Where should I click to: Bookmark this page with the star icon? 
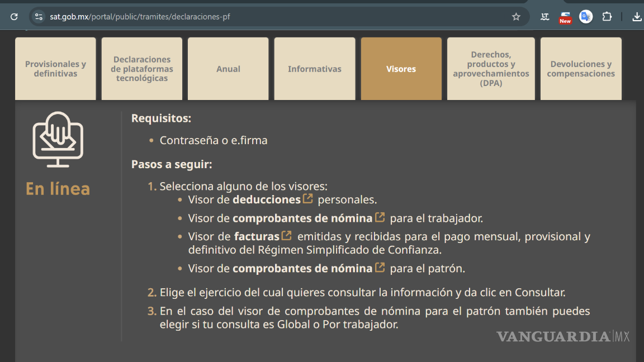click(x=515, y=17)
